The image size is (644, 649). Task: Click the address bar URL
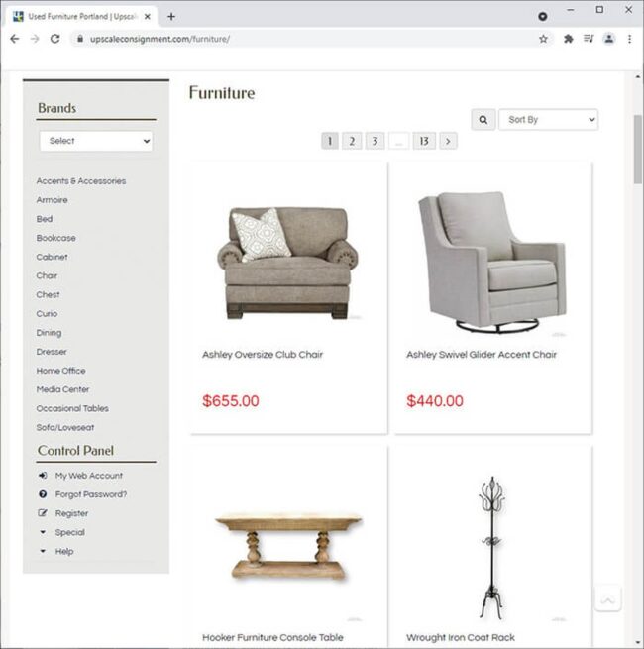[x=160, y=39]
